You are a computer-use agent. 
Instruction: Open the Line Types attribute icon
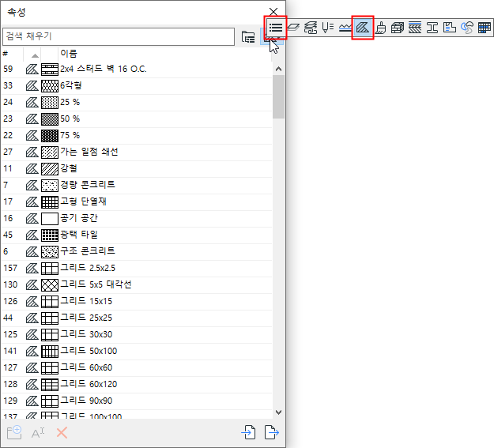pyautogui.click(x=345, y=28)
